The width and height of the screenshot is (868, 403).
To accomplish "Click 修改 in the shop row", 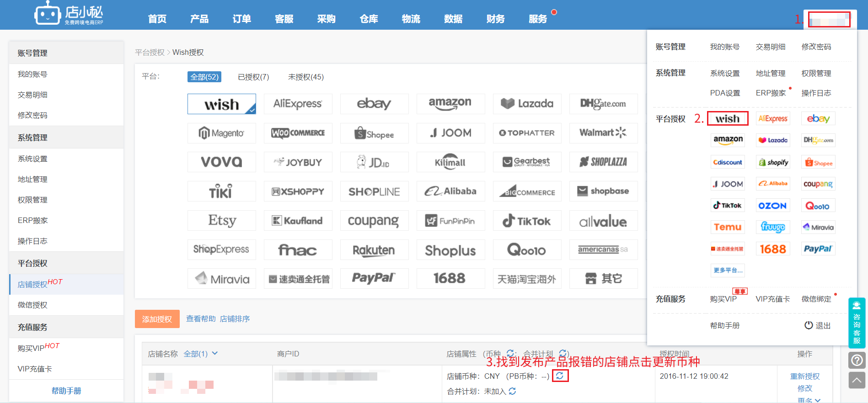I will pos(805,388).
